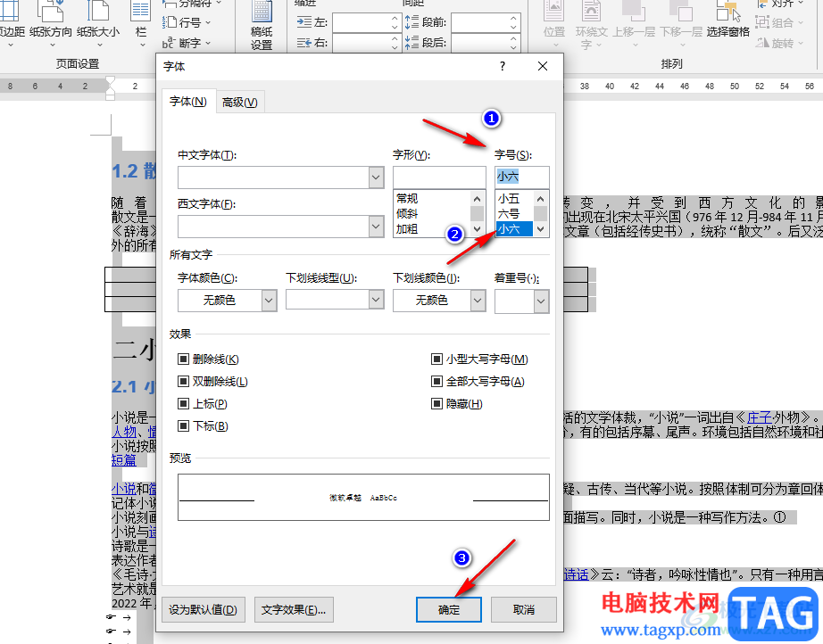Click Bring Forward (上移一层) icon
Image resolution: width=823 pixels, height=644 pixels.
(x=634, y=25)
